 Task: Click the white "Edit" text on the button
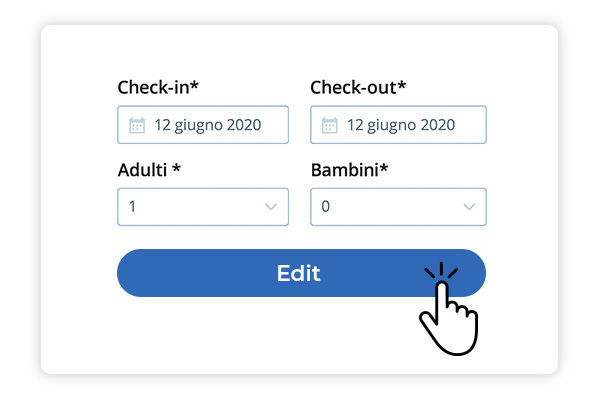(x=298, y=273)
